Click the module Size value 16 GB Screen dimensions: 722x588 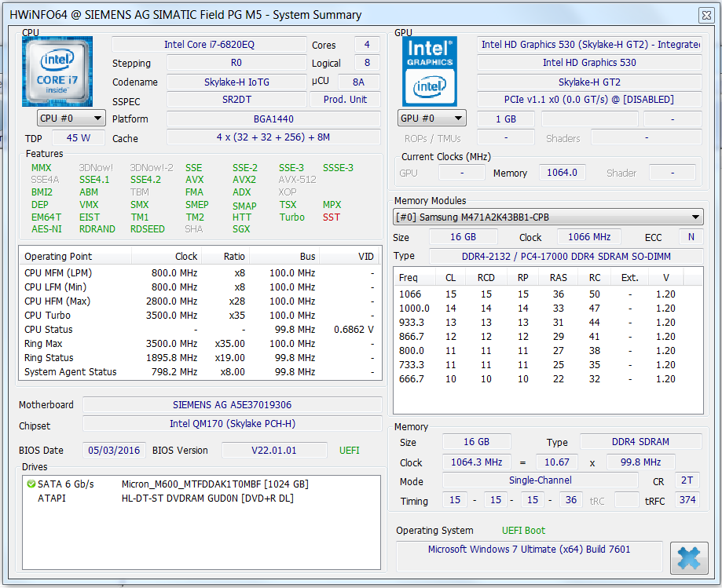[x=464, y=237]
